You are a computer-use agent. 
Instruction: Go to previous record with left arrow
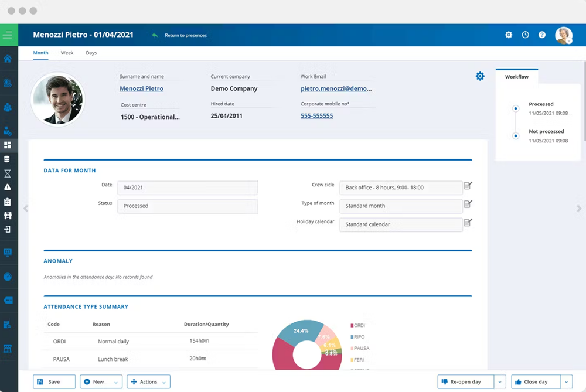point(25,209)
